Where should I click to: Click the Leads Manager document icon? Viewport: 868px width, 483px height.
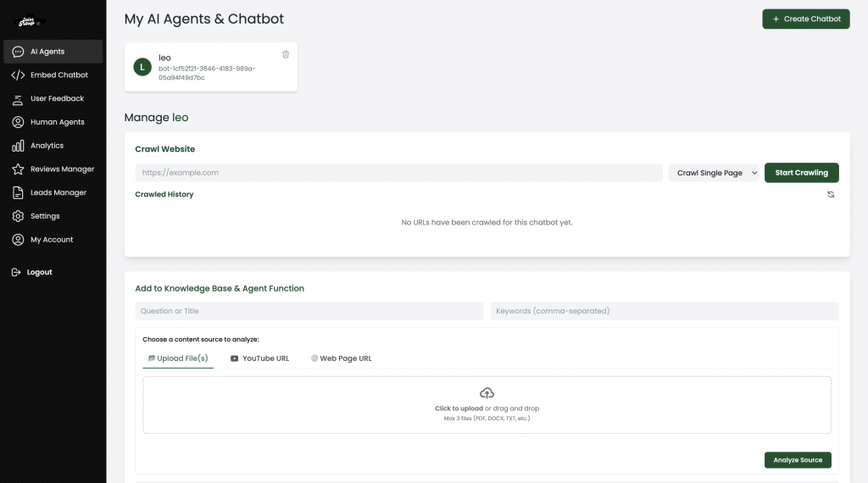(x=18, y=192)
